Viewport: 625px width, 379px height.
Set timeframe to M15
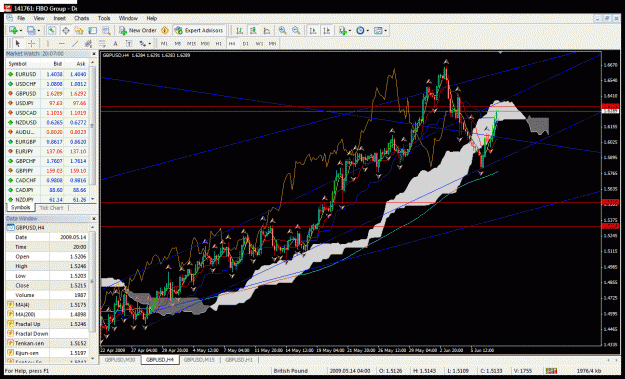click(191, 43)
